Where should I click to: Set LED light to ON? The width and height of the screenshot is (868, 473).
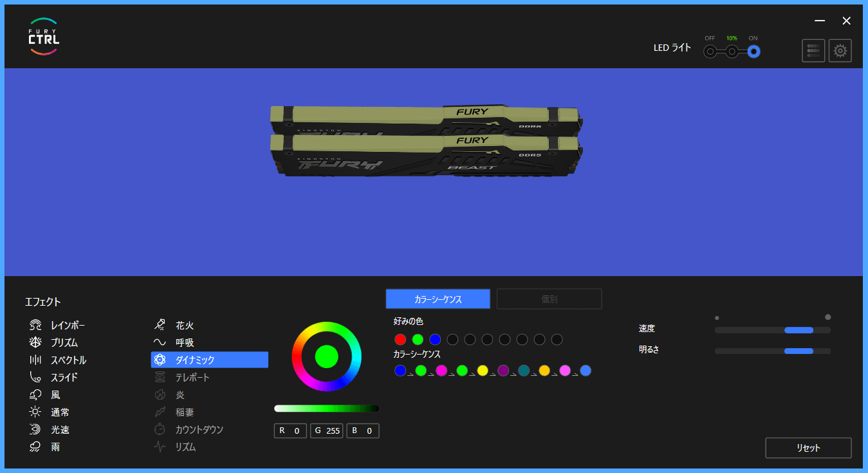point(753,51)
